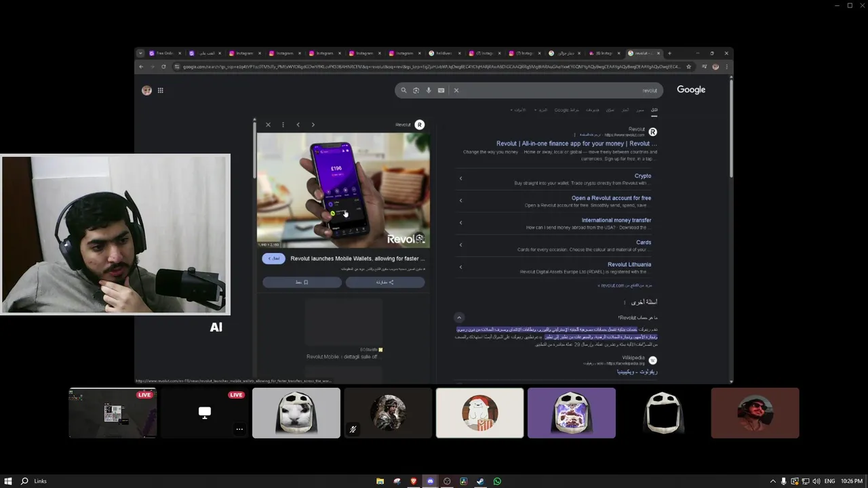The width and height of the screenshot is (868, 488).
Task: Open Steam from the taskbar
Action: coord(480,481)
